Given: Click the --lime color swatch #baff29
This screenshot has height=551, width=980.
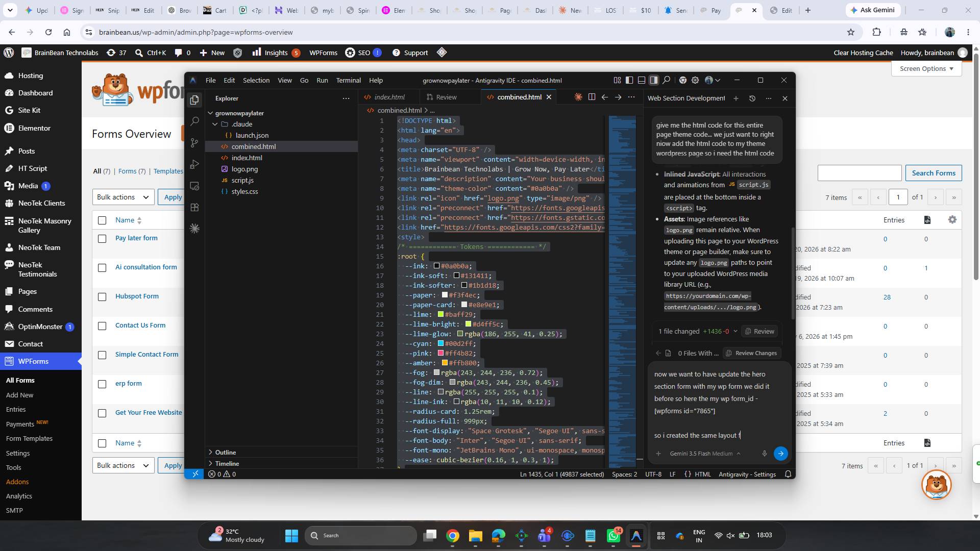Looking at the screenshot, I should pyautogui.click(x=440, y=315).
